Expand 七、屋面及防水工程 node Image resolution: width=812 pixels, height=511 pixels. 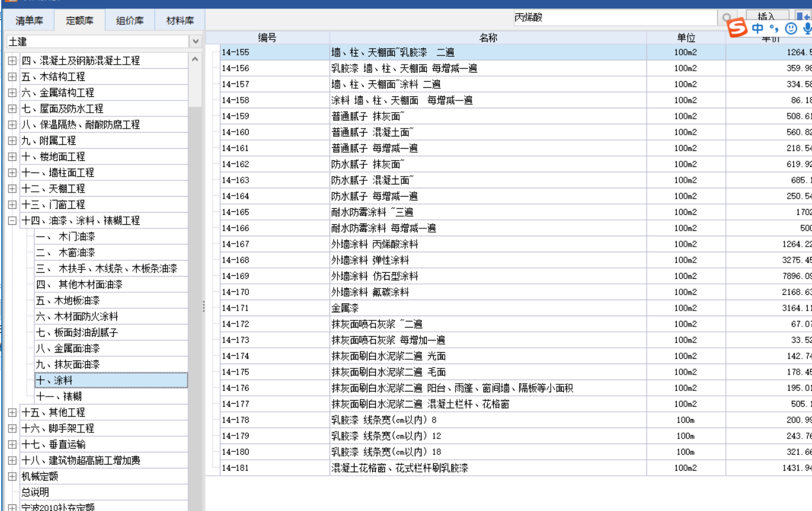[x=12, y=108]
